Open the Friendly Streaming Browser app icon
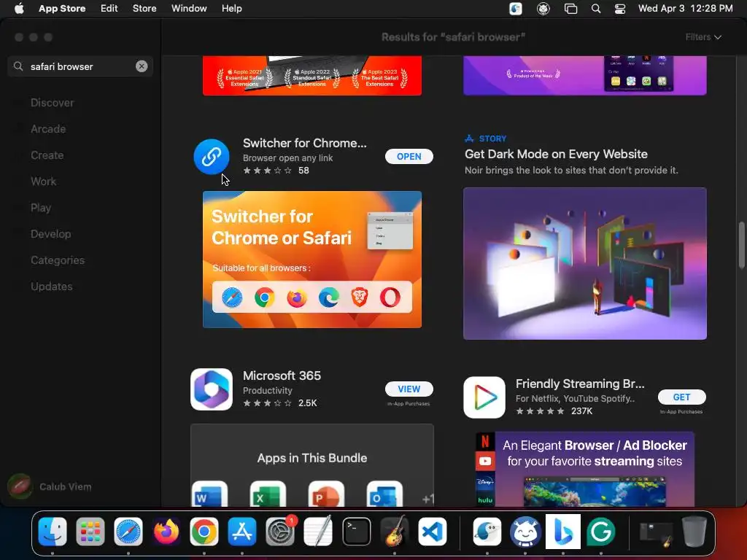 [x=484, y=397]
